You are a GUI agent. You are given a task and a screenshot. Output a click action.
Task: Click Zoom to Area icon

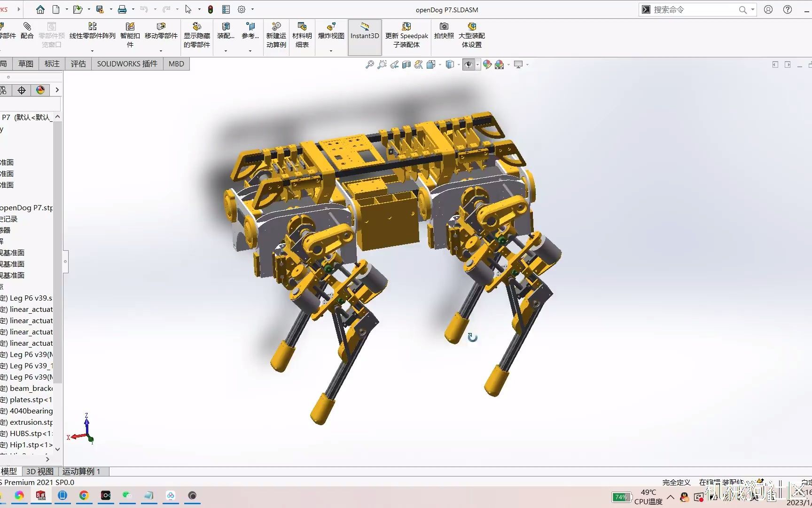(x=382, y=64)
